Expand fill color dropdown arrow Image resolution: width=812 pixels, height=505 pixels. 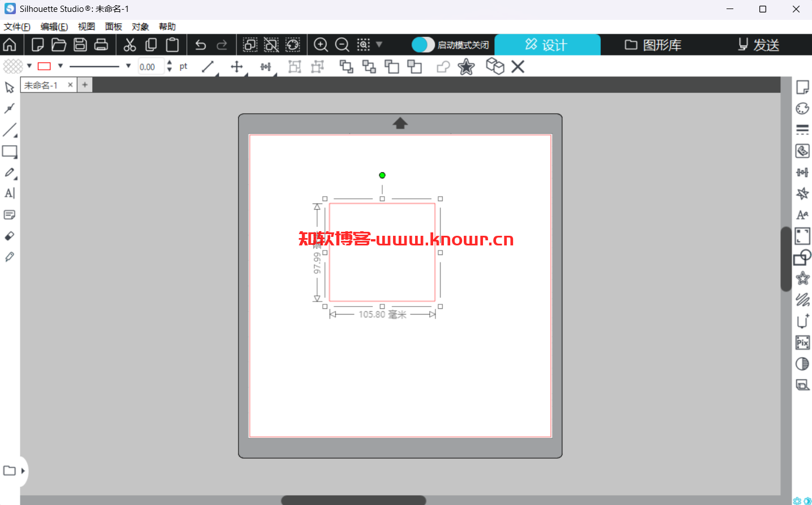[x=29, y=66]
